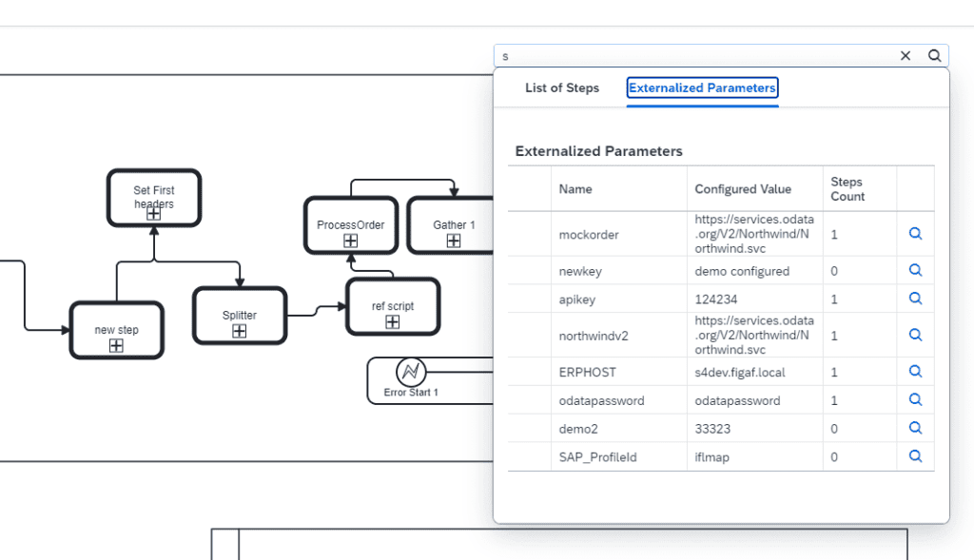Click the iflmap configured value
The image size is (974, 560).
click(x=711, y=457)
